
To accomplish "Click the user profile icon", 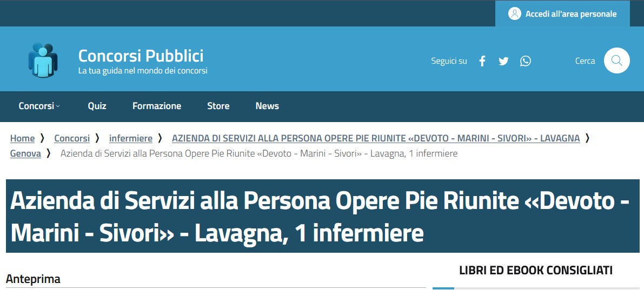I will (x=514, y=14).
